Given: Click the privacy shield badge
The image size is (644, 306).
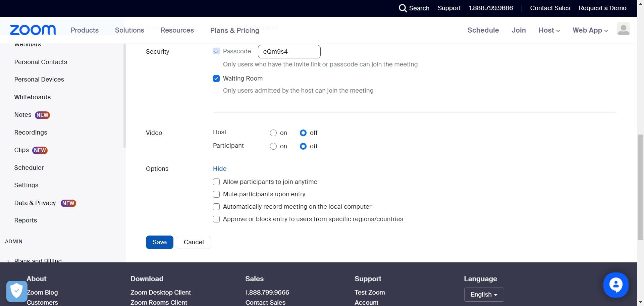Looking at the screenshot, I should click(16, 291).
